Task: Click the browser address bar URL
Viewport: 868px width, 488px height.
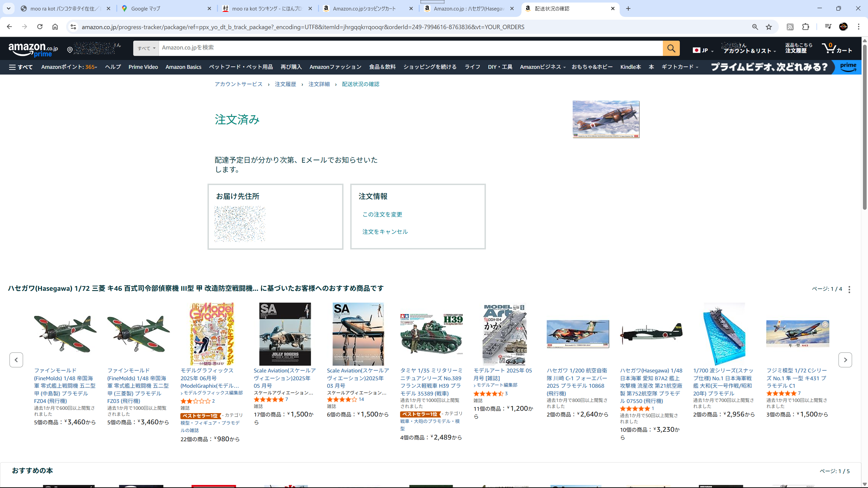Action: tap(303, 27)
